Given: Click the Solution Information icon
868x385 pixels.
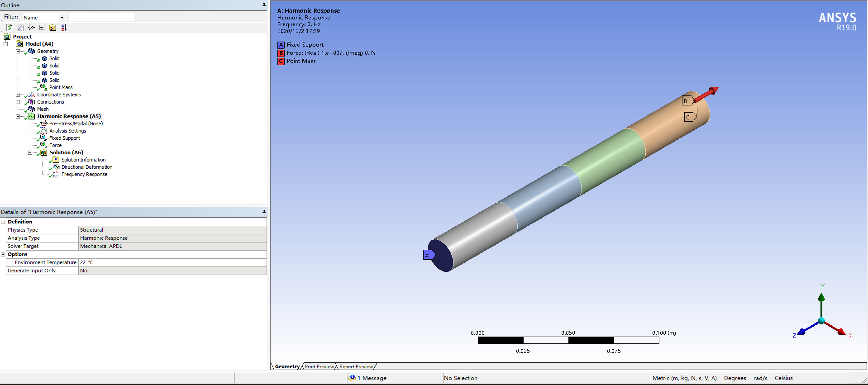Looking at the screenshot, I should click(56, 160).
